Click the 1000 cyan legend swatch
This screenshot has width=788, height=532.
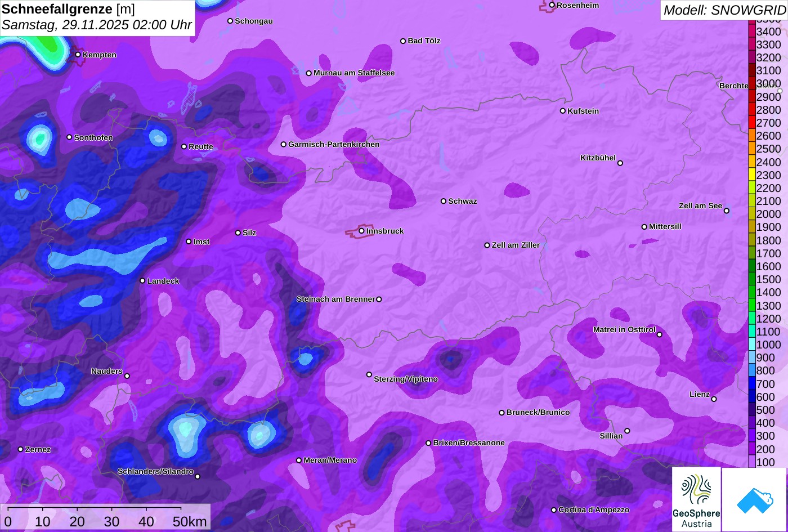[751, 345]
